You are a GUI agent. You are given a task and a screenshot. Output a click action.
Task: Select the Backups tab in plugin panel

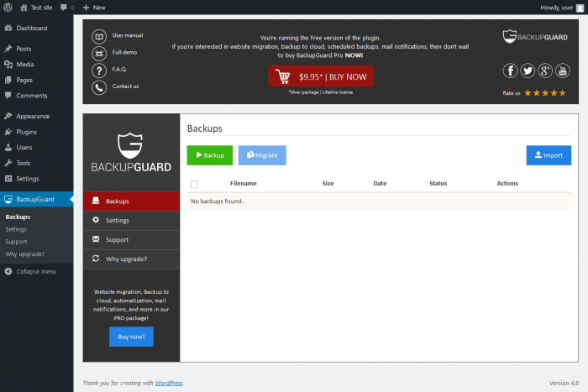click(131, 201)
